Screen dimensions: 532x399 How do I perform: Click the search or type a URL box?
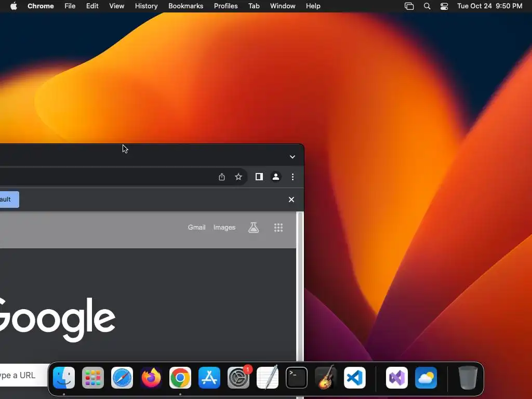[24, 375]
